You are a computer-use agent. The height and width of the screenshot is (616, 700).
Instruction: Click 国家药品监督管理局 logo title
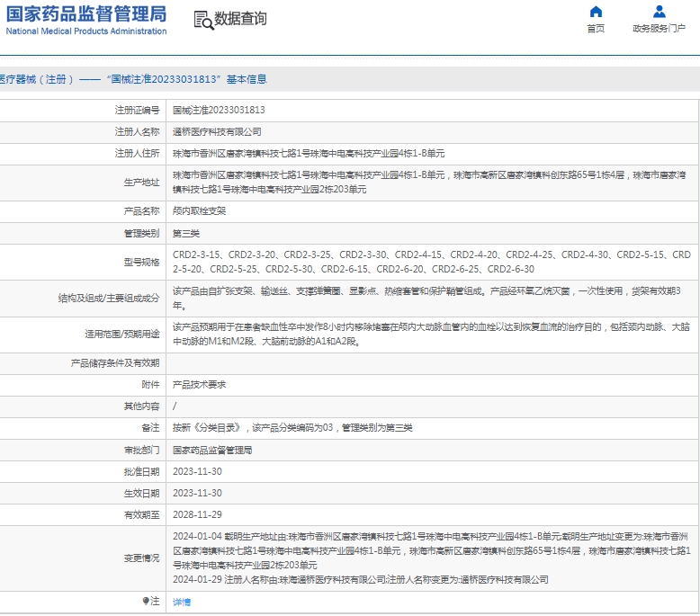coord(86,14)
